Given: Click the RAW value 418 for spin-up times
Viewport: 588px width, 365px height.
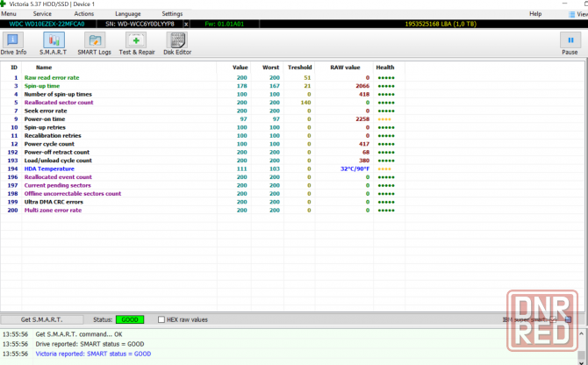Looking at the screenshot, I should [364, 94].
